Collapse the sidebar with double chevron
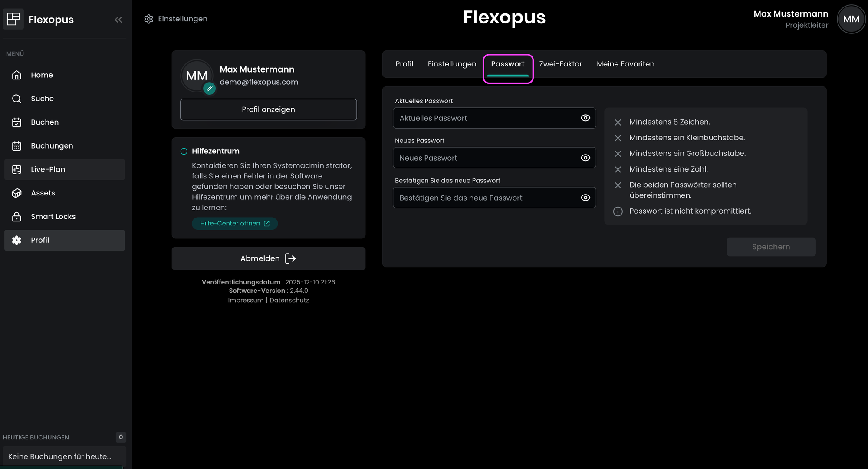This screenshot has height=469, width=868. 118,20
